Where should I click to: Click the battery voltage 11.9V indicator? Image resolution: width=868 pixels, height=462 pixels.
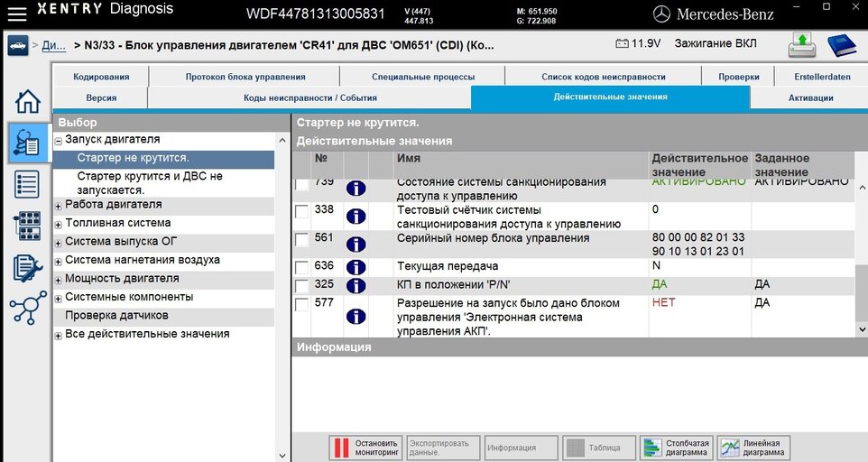[638, 43]
